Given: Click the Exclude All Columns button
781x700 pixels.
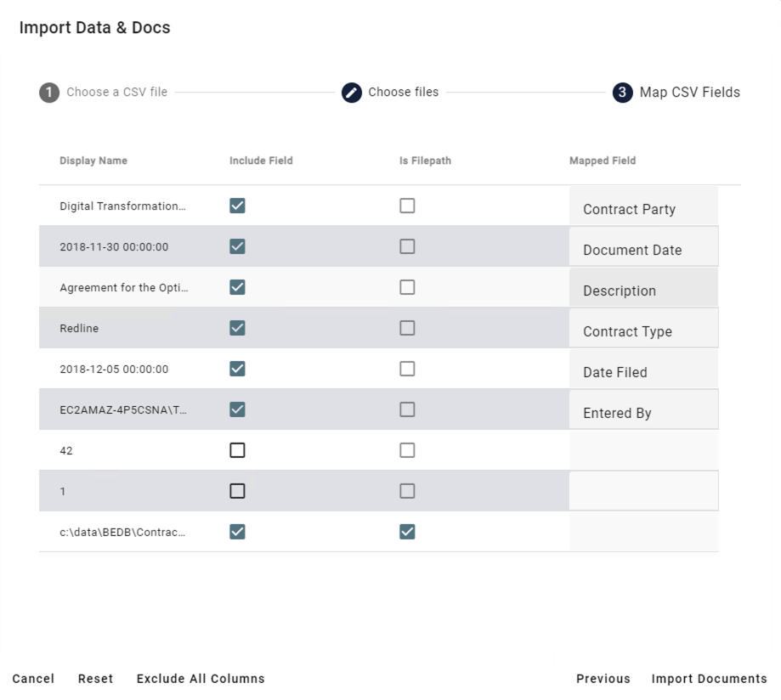Looking at the screenshot, I should coord(200,678).
